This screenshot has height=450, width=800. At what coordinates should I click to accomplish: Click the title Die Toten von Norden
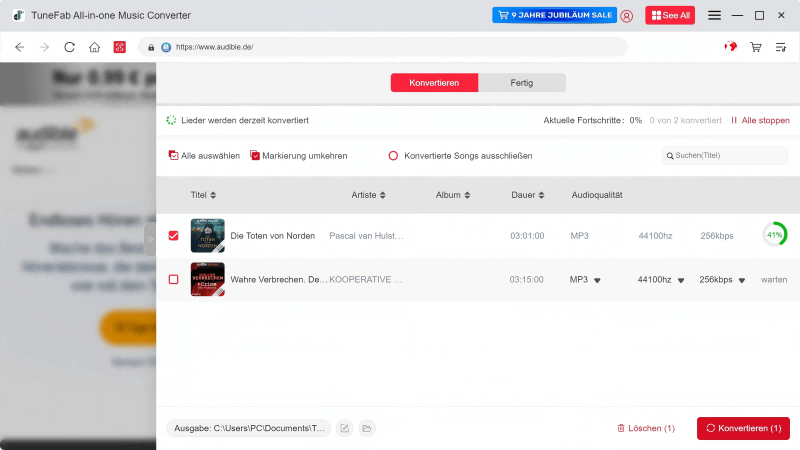[272, 236]
